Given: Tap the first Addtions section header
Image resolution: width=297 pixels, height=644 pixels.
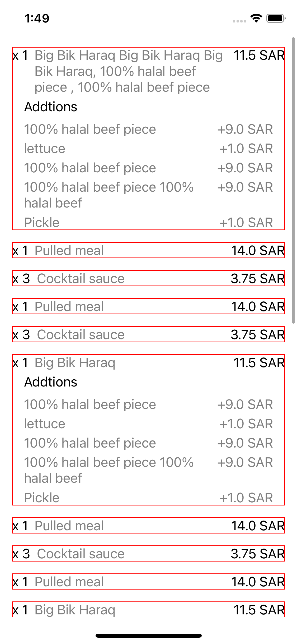Looking at the screenshot, I should pyautogui.click(x=50, y=107).
